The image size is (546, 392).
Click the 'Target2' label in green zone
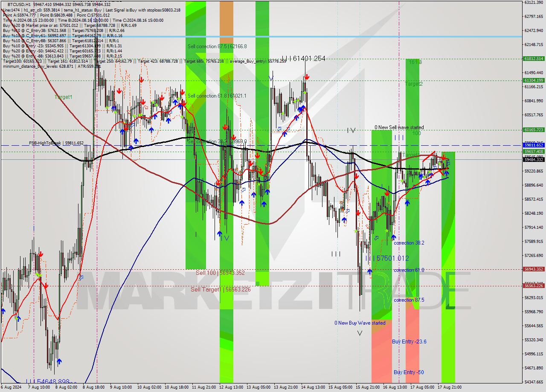(414, 84)
